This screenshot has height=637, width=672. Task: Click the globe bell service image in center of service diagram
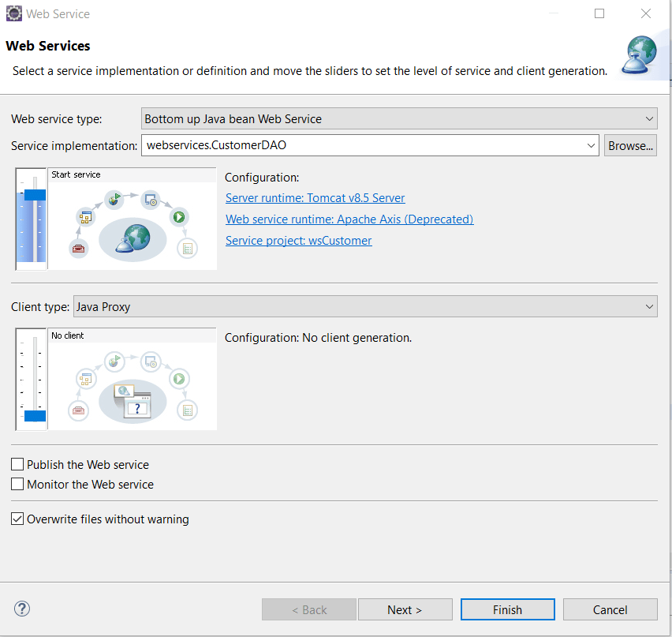tap(133, 238)
